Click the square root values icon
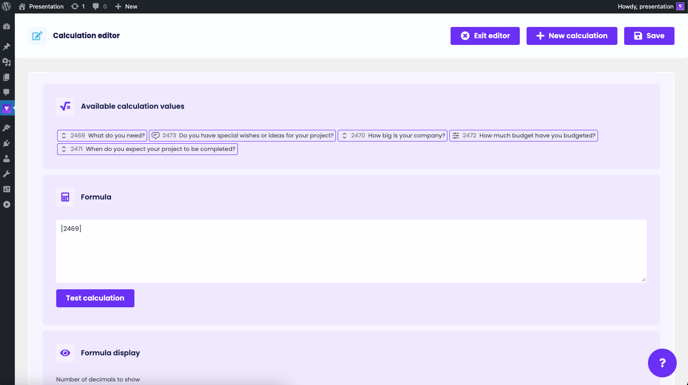This screenshot has height=385, width=688. (x=65, y=106)
